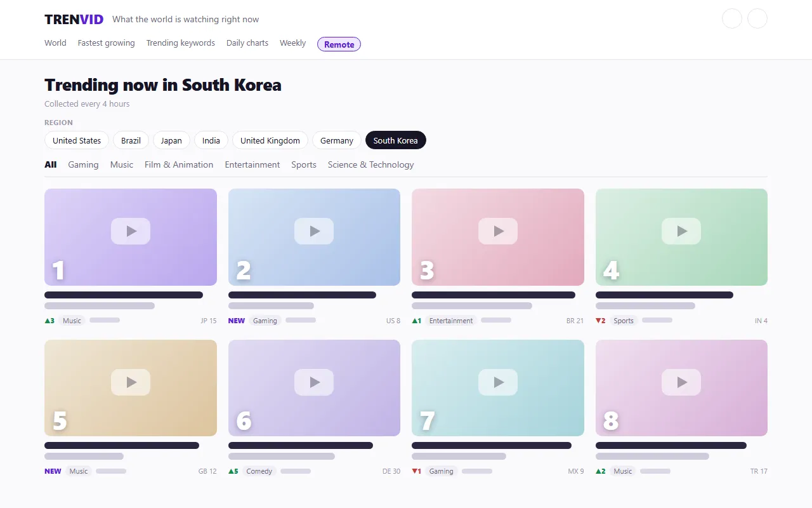Play the video ranked number 7
The width and height of the screenshot is (812, 508).
tap(498, 382)
